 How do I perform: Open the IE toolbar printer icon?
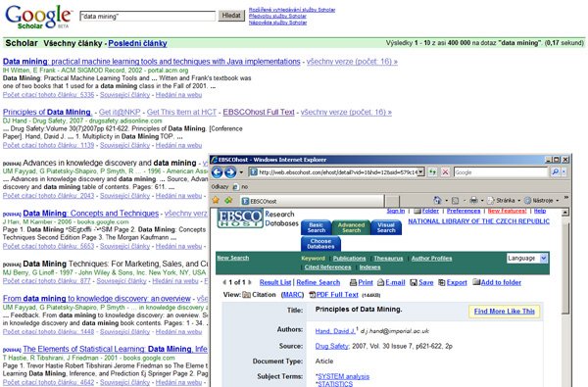point(473,200)
